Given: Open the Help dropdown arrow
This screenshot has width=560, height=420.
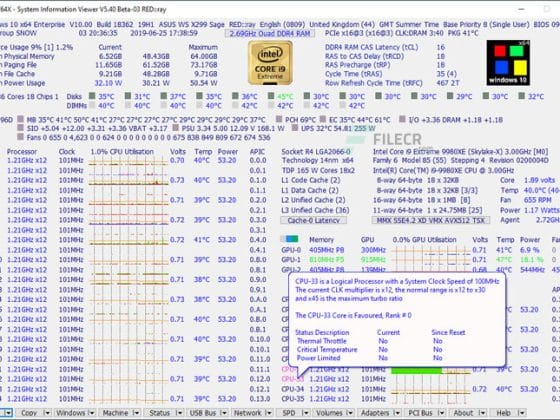Looking at the screenshot, I should (521, 413).
